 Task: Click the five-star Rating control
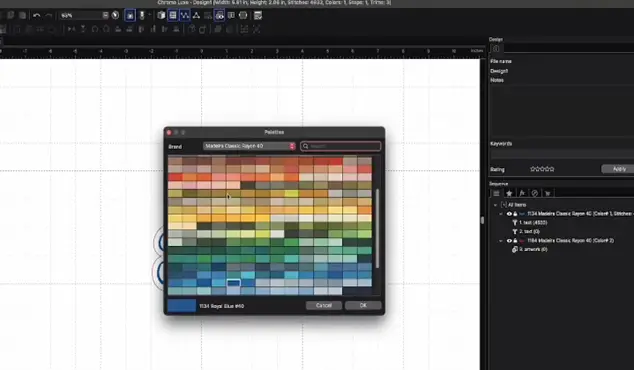pos(542,169)
